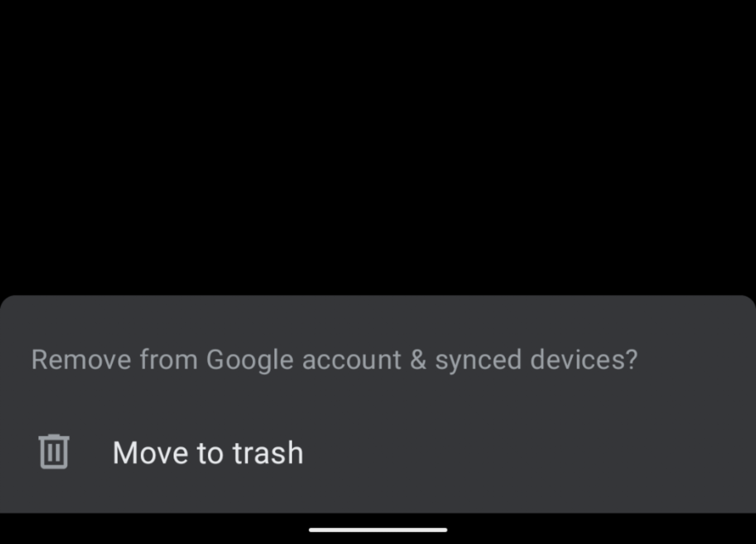Tap the word trash in the option

click(268, 453)
